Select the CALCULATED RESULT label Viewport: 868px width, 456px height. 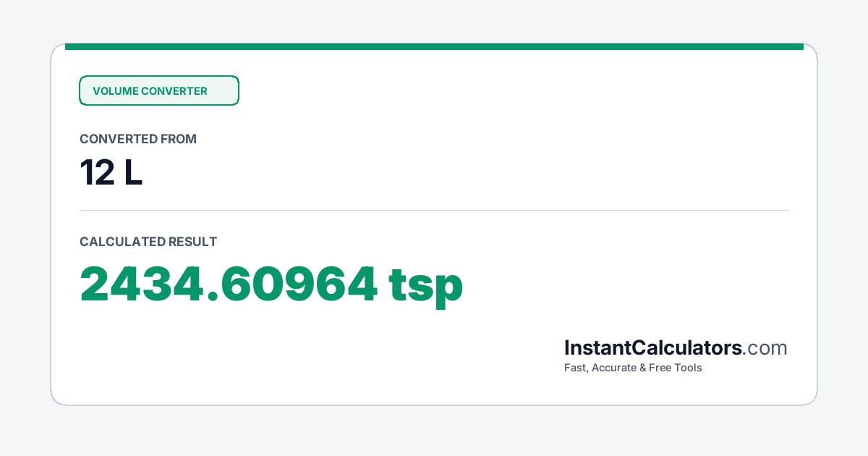click(x=148, y=242)
